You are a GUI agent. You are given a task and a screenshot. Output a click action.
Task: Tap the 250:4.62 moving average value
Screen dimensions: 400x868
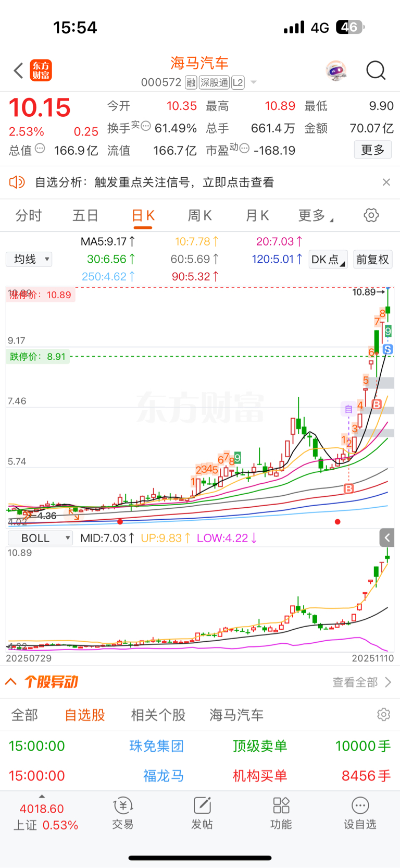pyautogui.click(x=108, y=276)
